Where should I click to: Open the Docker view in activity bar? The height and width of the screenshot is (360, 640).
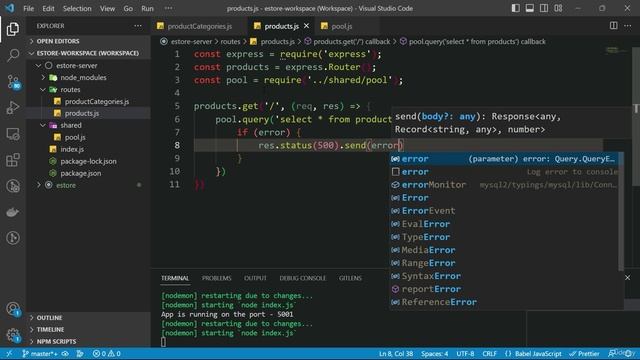(13, 212)
